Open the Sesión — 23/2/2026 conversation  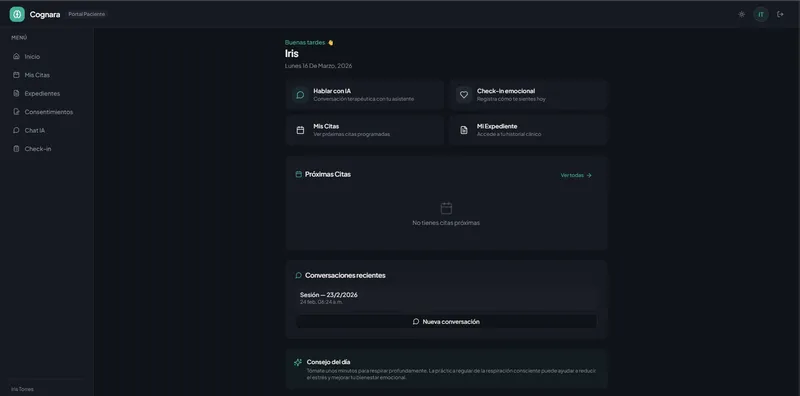click(446, 298)
